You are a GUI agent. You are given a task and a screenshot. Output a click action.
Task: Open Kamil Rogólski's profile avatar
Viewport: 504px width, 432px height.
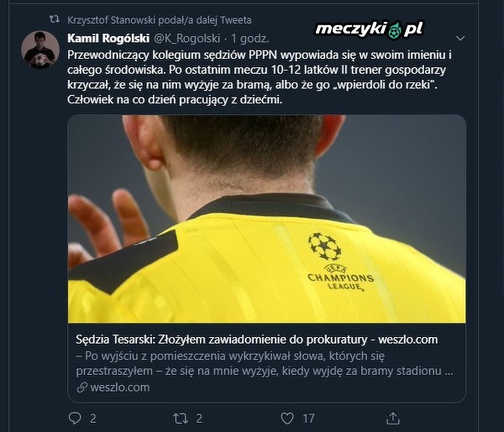click(x=40, y=50)
